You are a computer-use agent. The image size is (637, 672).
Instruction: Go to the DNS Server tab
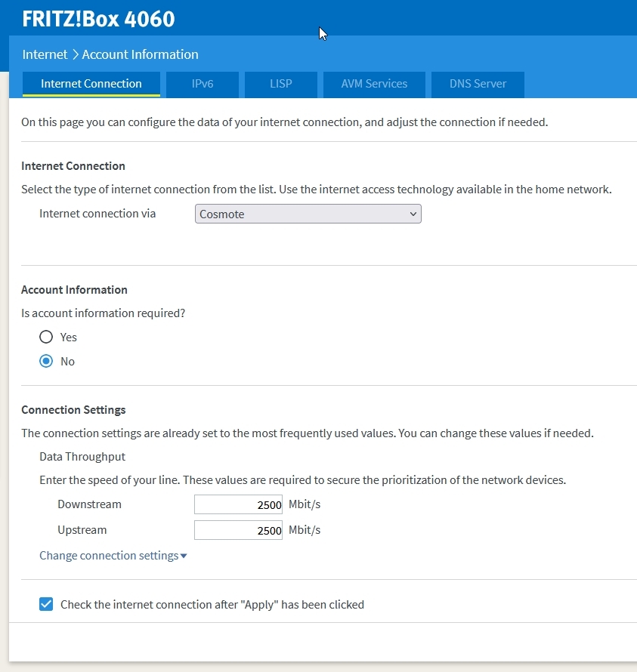click(478, 84)
